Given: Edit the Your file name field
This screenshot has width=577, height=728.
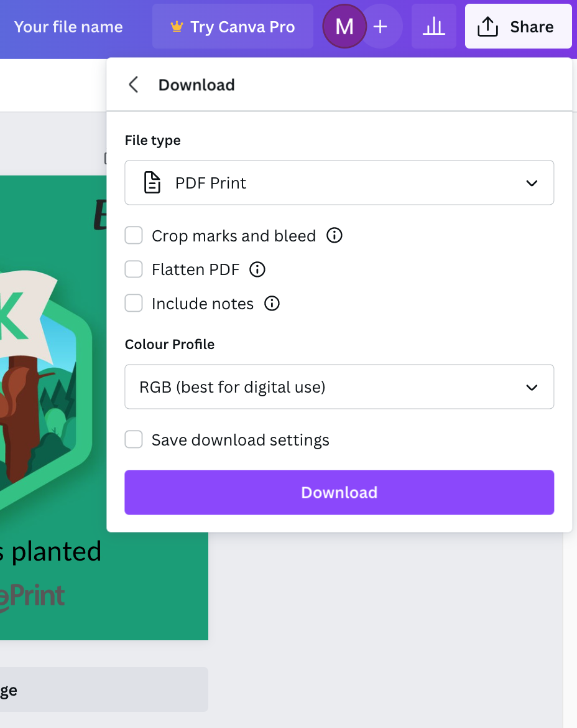Looking at the screenshot, I should pyautogui.click(x=68, y=27).
